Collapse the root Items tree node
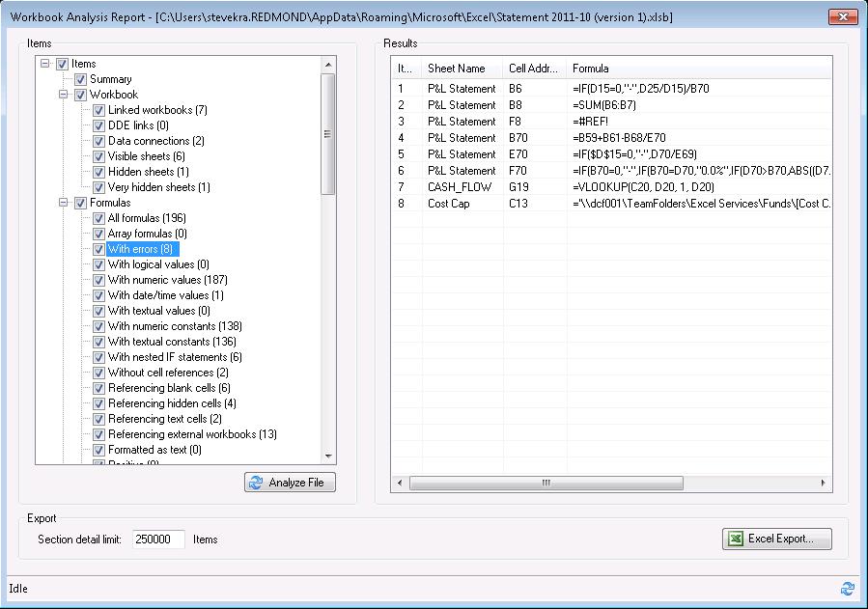This screenshot has width=868, height=609. [x=44, y=64]
